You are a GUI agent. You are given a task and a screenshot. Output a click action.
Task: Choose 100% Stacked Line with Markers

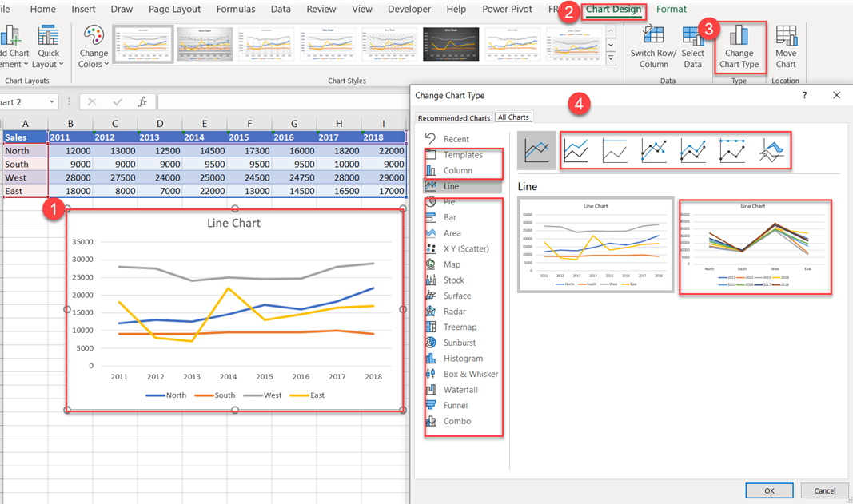[732, 151]
